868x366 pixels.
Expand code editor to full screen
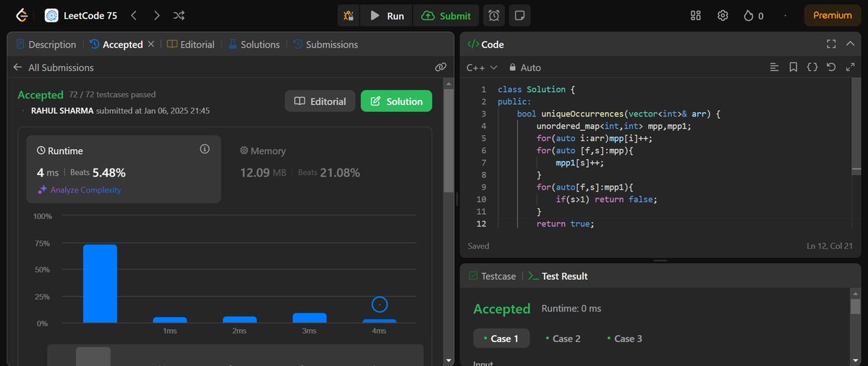coord(850,67)
